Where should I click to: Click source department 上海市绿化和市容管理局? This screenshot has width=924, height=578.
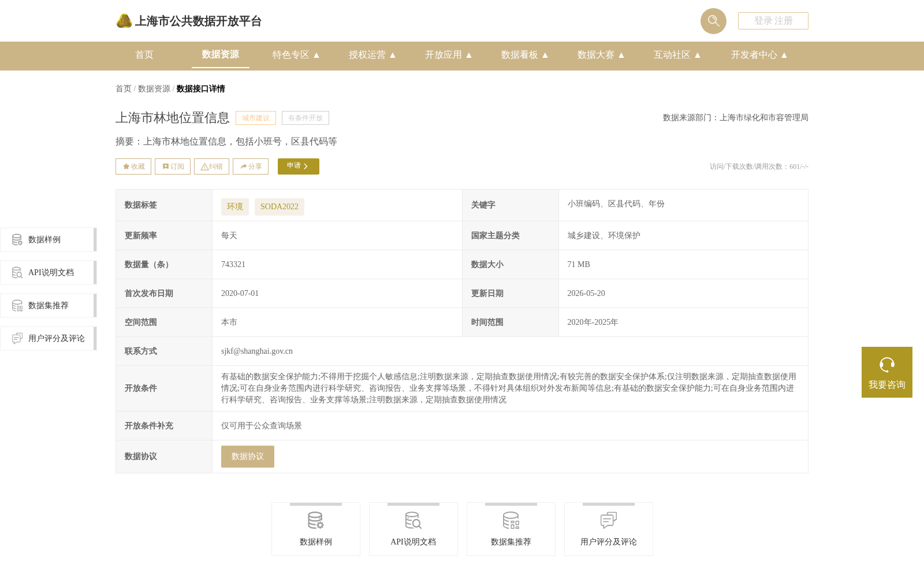coord(764,118)
